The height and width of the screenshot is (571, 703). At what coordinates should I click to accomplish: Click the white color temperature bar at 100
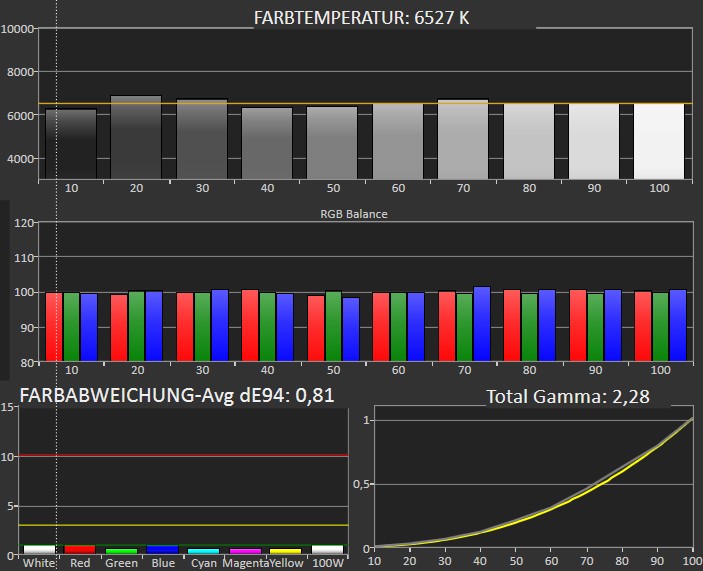tap(659, 141)
